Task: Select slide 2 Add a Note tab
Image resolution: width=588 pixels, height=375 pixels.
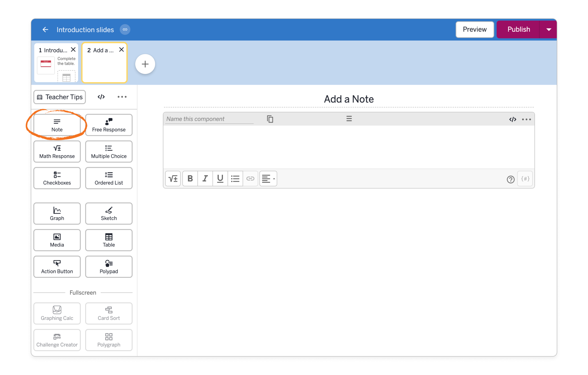Action: [104, 63]
